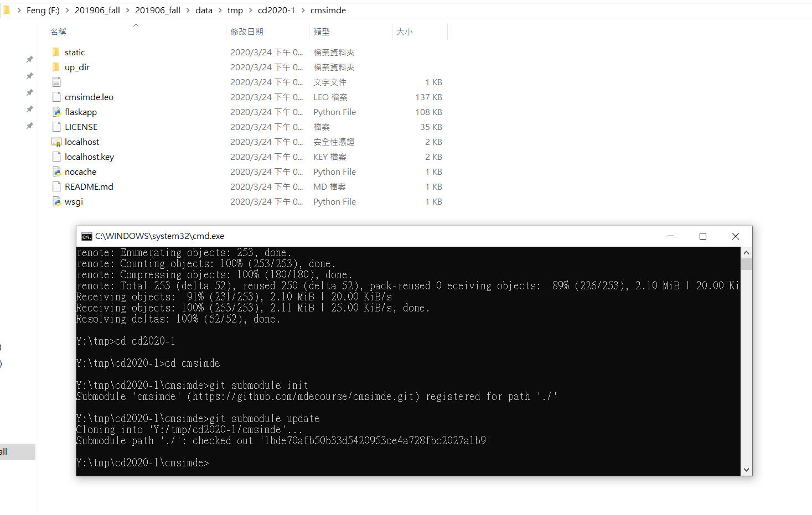This screenshot has width=812, height=515.
Task: Click the second quick access pin icon
Action: tap(30, 76)
